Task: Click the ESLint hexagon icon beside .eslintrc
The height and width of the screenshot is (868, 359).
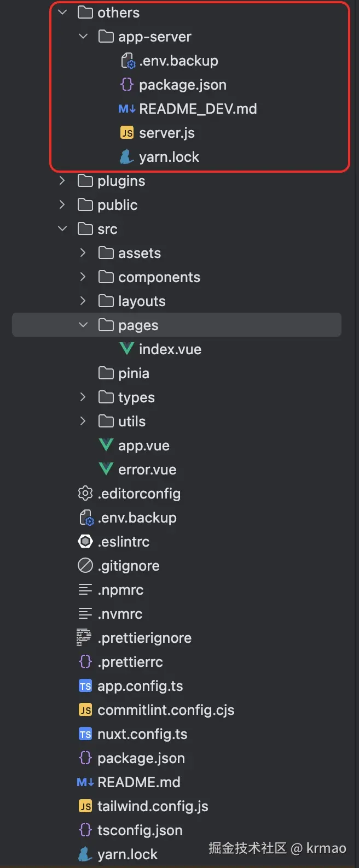Action: coord(85,542)
